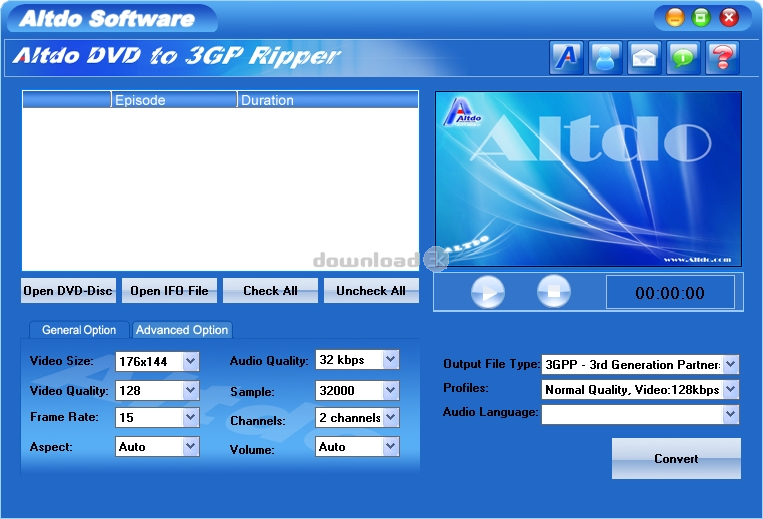Start conversion with Convert button

click(676, 459)
